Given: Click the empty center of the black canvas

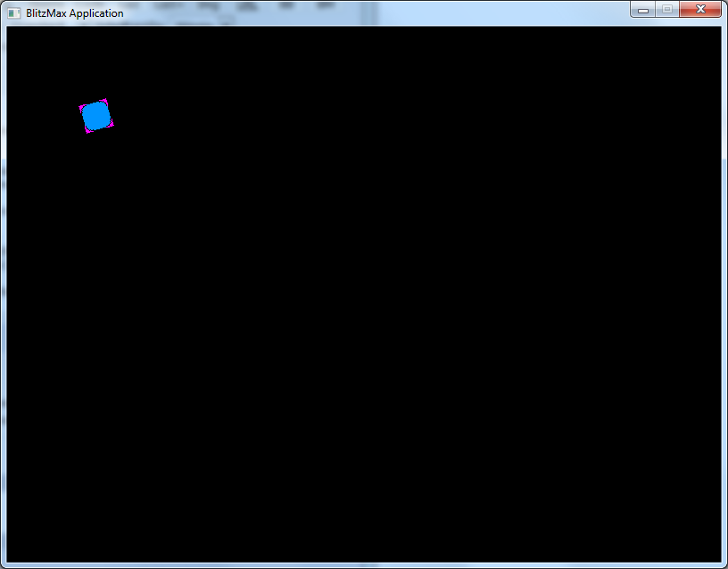Looking at the screenshot, I should (364, 294).
